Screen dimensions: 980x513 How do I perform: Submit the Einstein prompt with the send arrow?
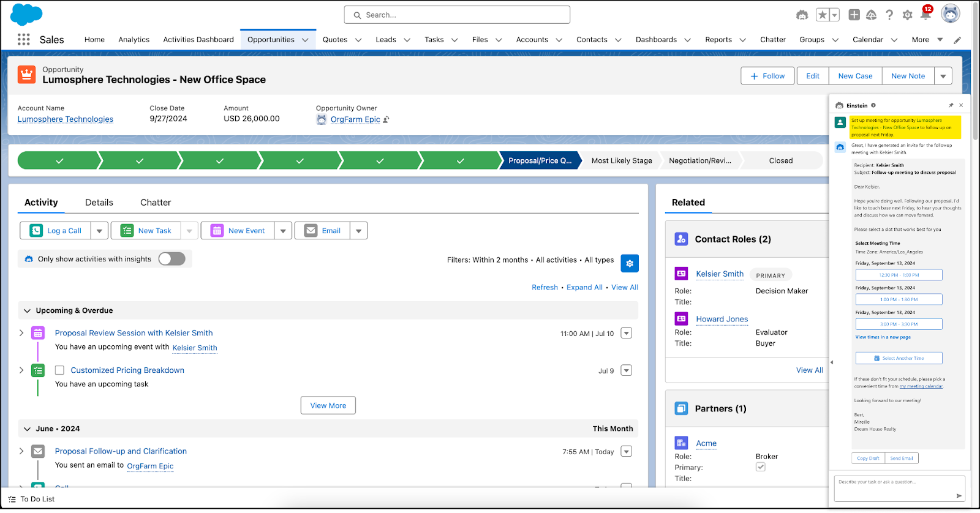(959, 496)
